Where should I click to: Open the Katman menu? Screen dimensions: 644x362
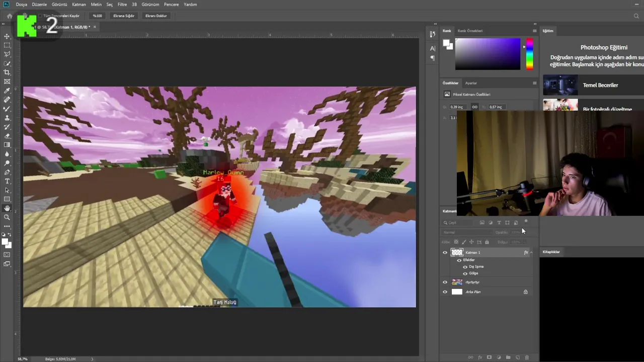tap(79, 5)
